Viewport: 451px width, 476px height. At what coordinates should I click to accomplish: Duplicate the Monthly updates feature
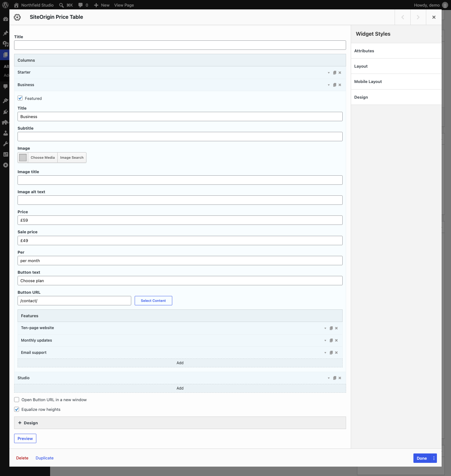coord(331,340)
